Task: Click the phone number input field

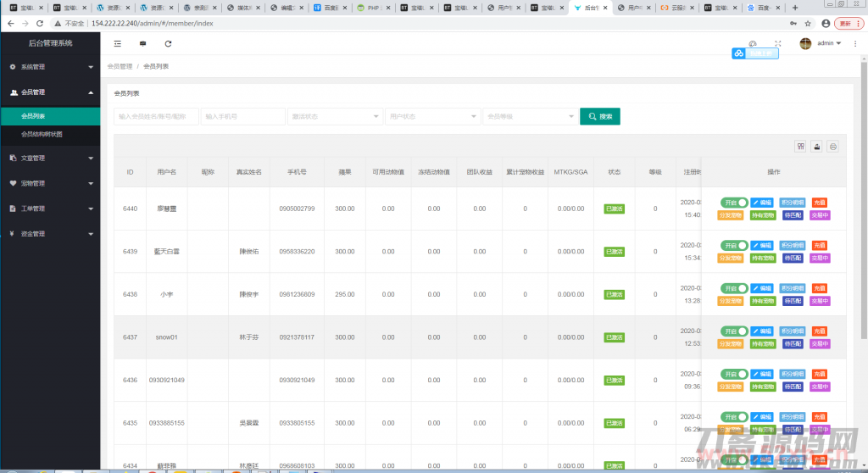Action: 242,116
